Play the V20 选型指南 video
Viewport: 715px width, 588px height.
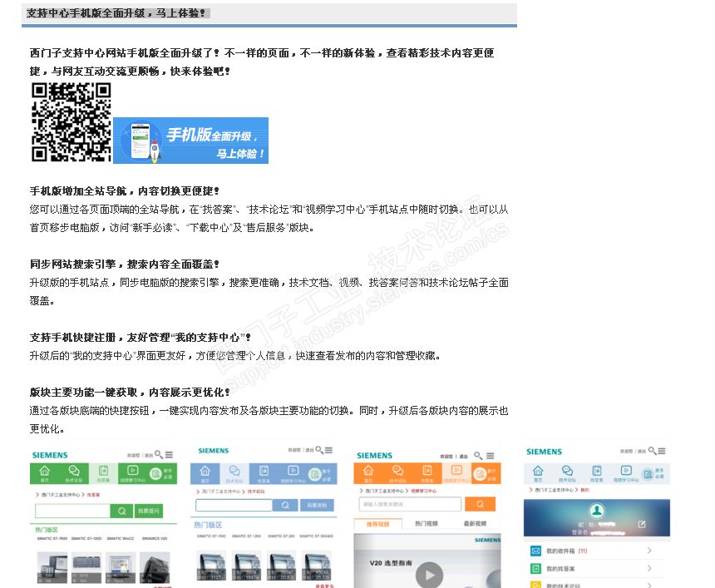[429, 576]
